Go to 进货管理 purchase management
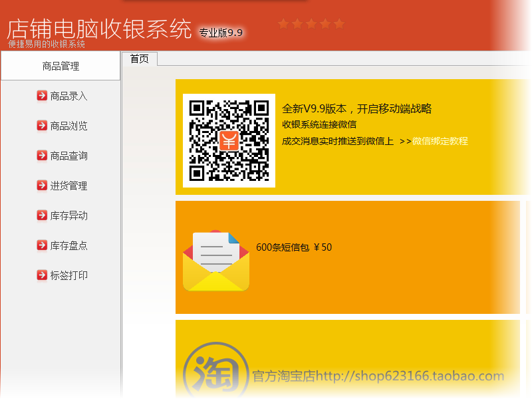The width and height of the screenshot is (532, 399). [x=68, y=186]
